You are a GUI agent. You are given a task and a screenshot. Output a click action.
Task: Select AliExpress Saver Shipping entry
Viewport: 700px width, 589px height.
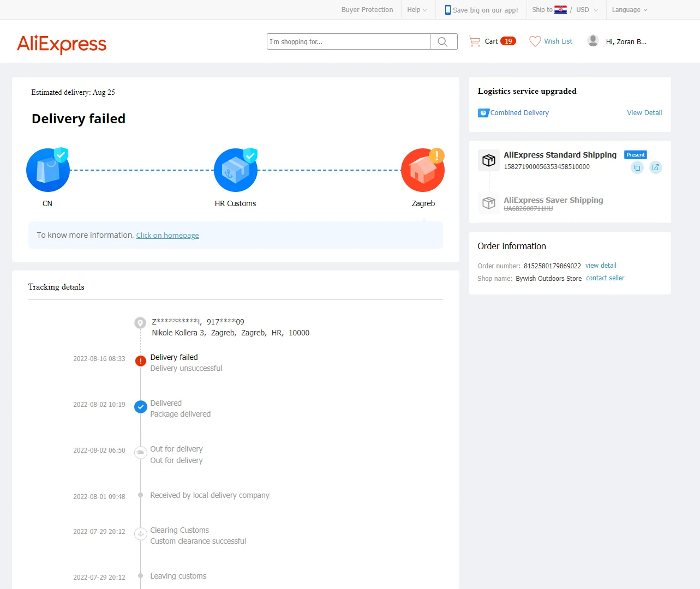tap(553, 200)
